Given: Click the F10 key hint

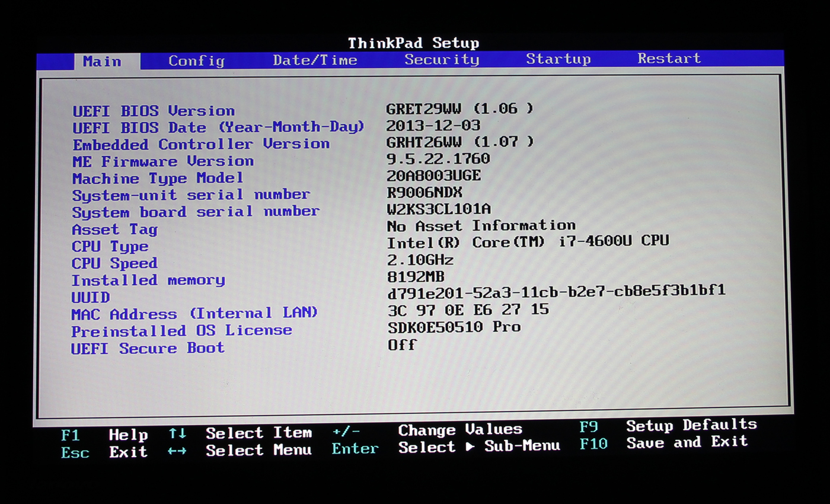Looking at the screenshot, I should tap(593, 444).
